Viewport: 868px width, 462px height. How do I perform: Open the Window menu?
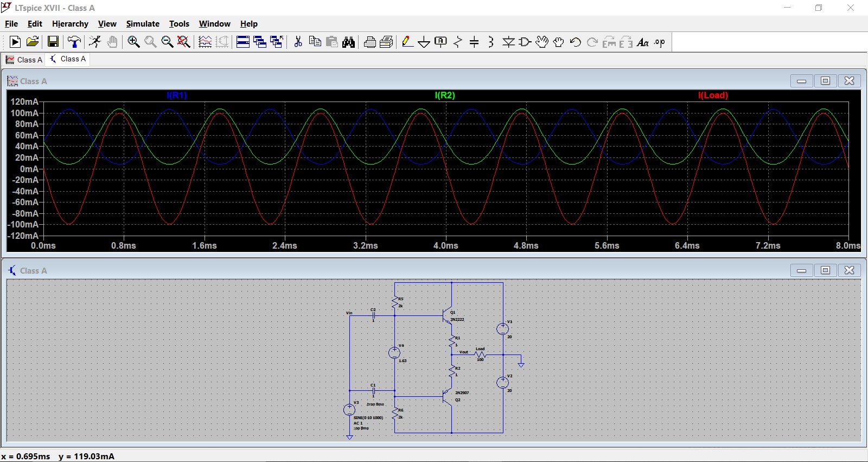click(214, 24)
